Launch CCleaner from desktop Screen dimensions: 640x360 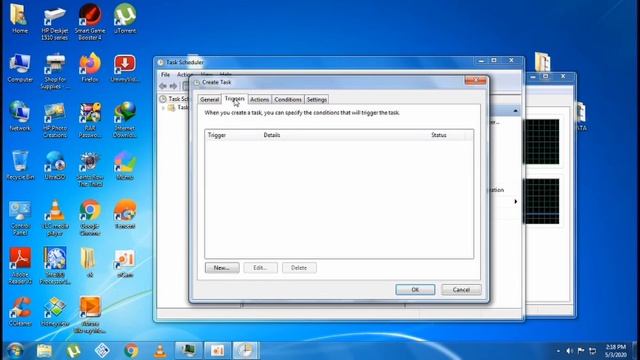[x=20, y=312]
